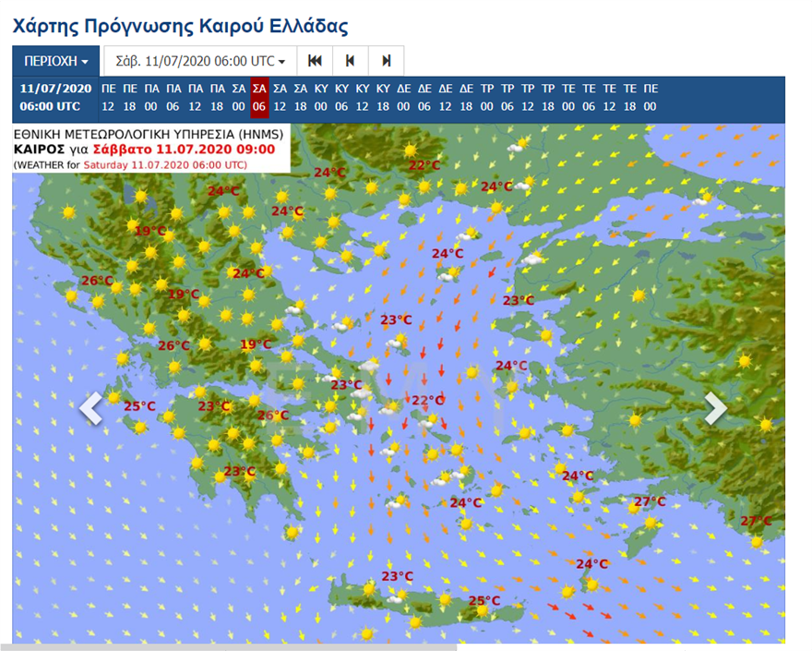The image size is (812, 651).
Task: Select the first ΠΕ 12 slot in timeline
Action: click(109, 98)
